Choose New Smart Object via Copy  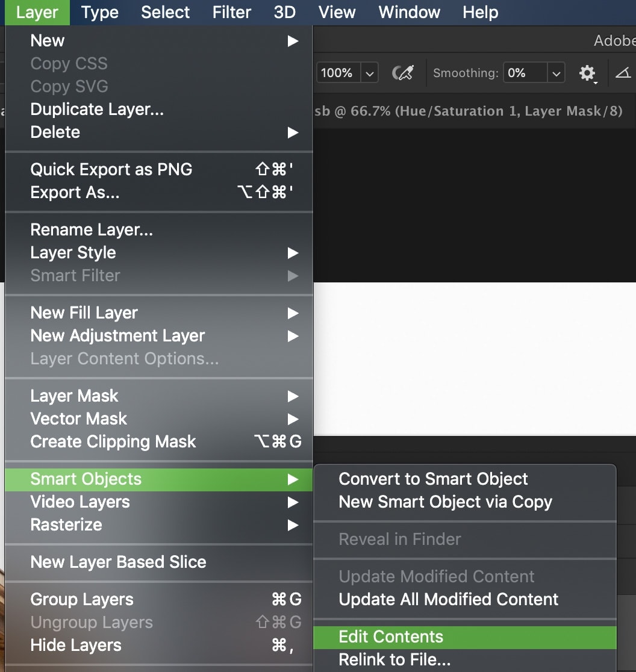[x=465, y=502]
